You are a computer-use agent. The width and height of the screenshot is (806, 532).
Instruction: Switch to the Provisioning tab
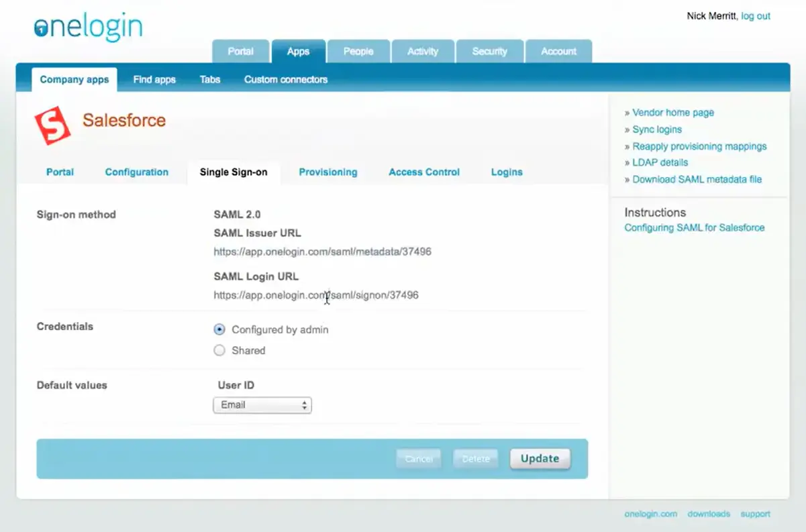(328, 172)
